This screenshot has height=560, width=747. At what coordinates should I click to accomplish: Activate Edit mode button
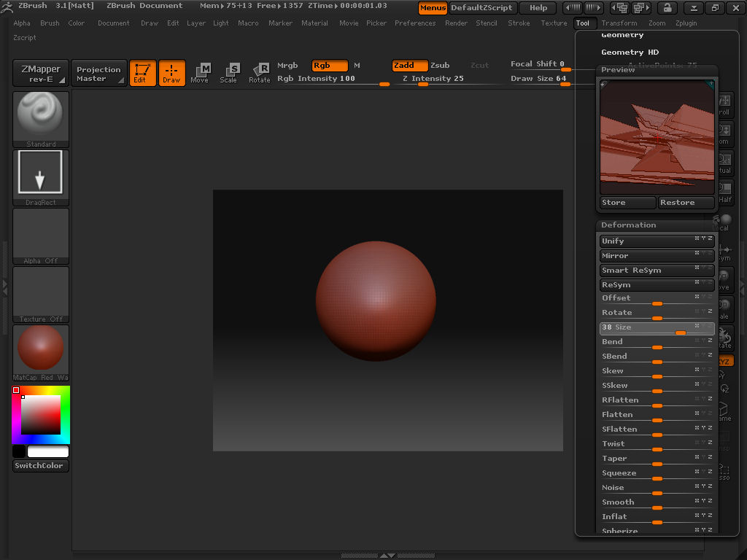click(x=142, y=74)
